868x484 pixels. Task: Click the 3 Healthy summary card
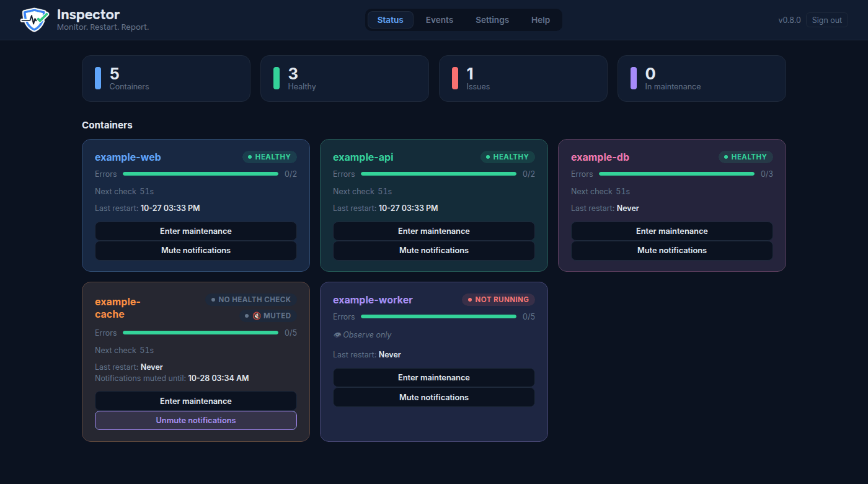[345, 78]
